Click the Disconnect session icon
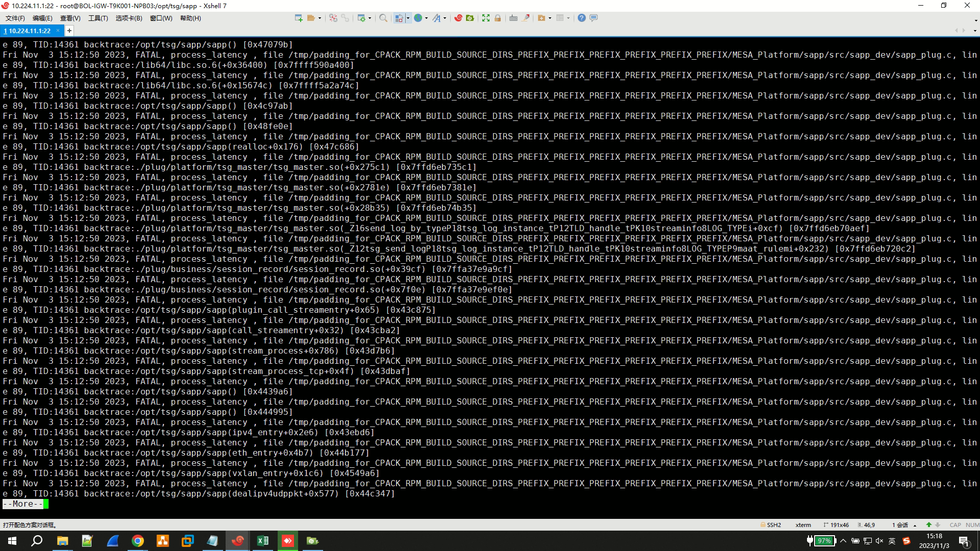The image size is (980, 551). [333, 18]
